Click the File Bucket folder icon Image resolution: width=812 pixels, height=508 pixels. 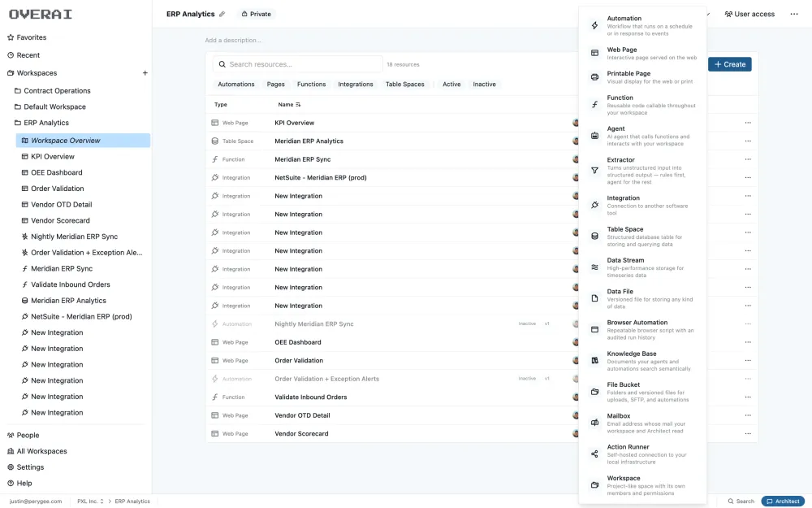[594, 392]
